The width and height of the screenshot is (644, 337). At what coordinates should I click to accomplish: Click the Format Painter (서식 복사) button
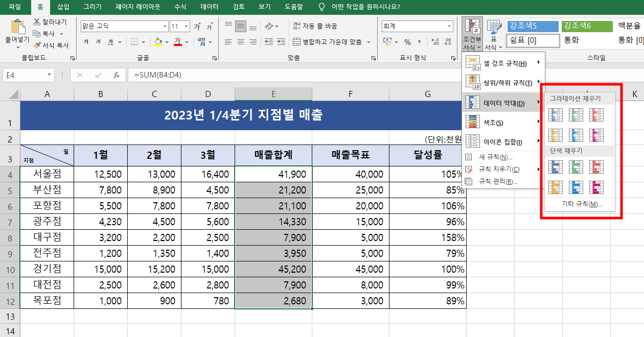51,45
